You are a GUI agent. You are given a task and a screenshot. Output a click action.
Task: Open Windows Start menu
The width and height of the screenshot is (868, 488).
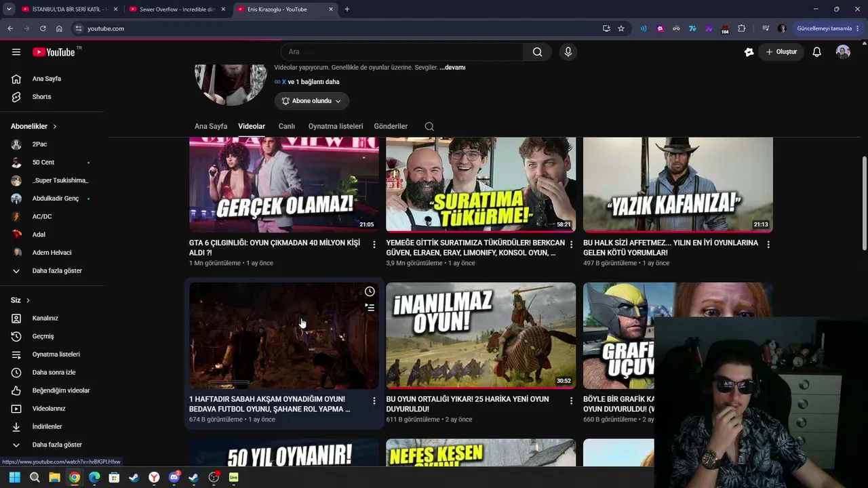(x=15, y=477)
